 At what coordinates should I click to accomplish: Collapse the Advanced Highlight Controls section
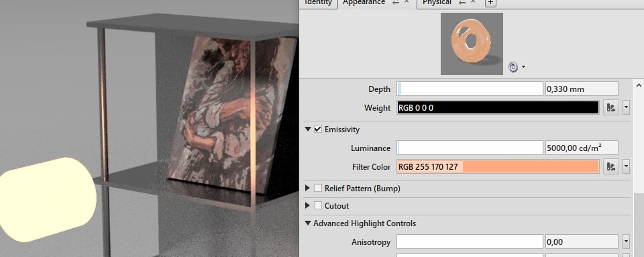[x=308, y=223]
